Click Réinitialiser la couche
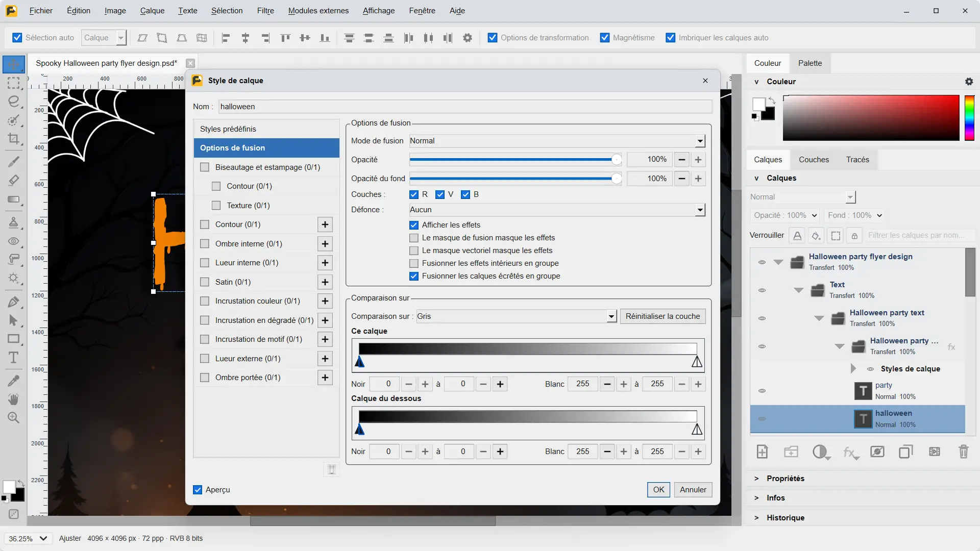 point(663,316)
